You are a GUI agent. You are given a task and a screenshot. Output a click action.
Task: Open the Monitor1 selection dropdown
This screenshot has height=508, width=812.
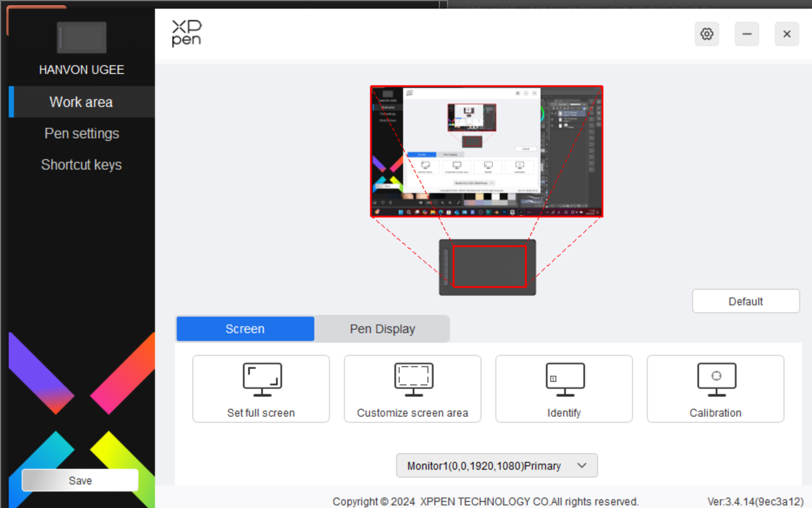(x=497, y=466)
